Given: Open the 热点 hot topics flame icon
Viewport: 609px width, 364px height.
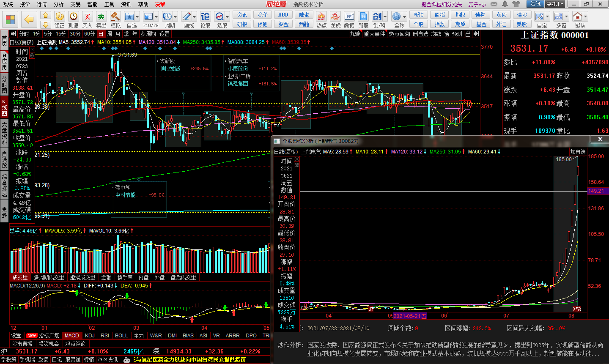Looking at the screenshot, I should click(321, 16).
